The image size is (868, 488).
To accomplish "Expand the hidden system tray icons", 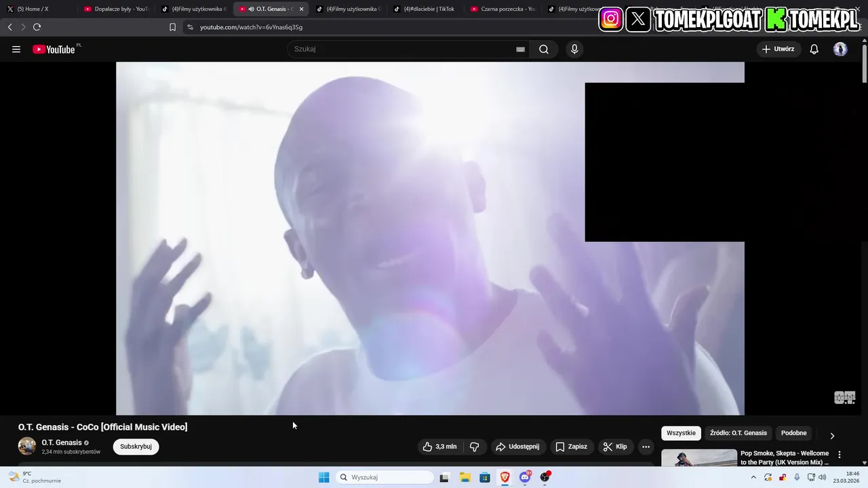I will pos(753,477).
